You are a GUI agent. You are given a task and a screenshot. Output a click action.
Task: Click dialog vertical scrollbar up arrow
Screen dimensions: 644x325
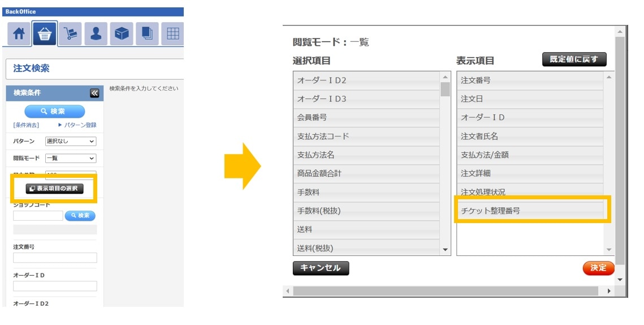click(x=620, y=32)
